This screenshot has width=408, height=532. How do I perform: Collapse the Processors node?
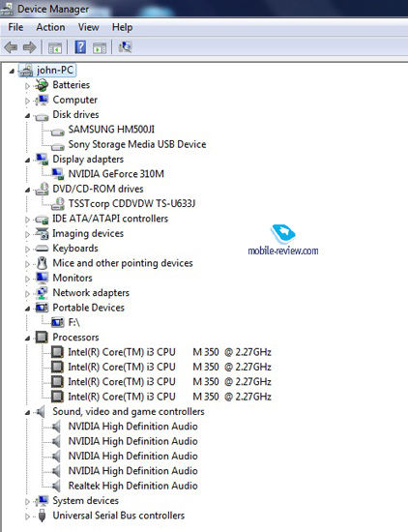[x=27, y=339]
